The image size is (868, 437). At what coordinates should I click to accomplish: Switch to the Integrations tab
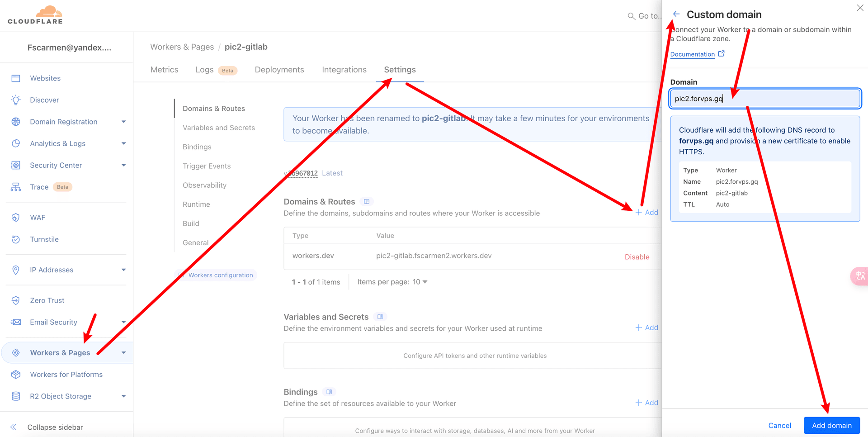tap(344, 70)
